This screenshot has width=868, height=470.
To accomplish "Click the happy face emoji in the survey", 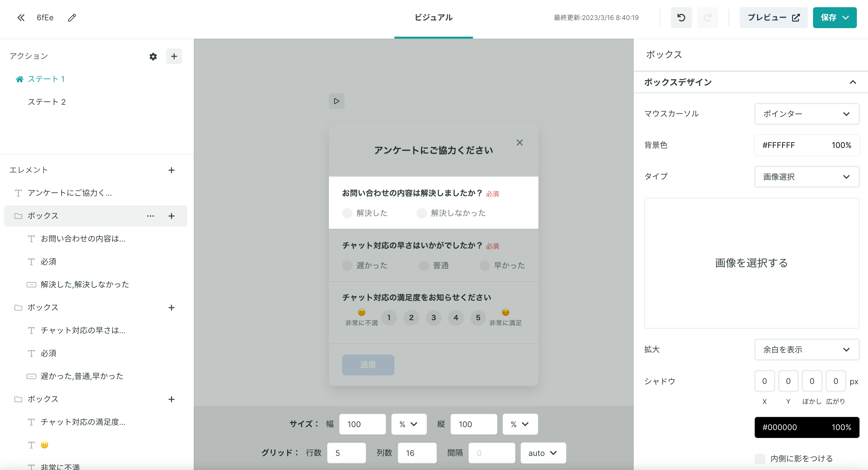I will [x=505, y=312].
